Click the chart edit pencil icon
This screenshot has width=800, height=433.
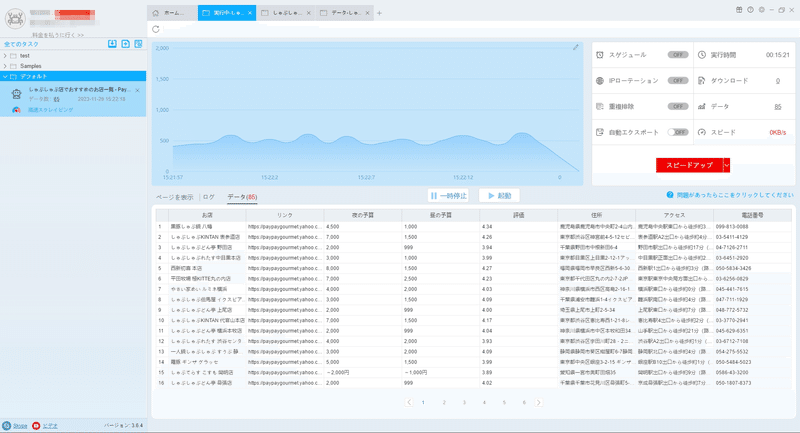(x=576, y=47)
